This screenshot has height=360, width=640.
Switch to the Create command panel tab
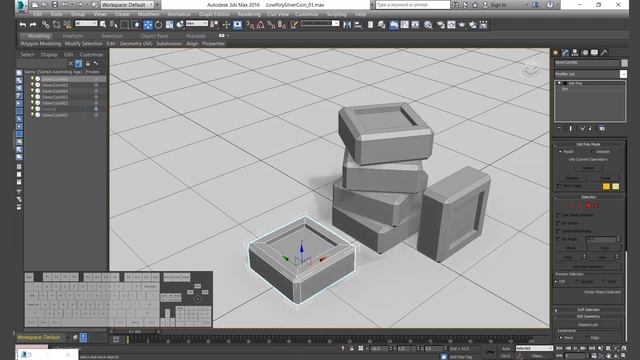tap(556, 53)
